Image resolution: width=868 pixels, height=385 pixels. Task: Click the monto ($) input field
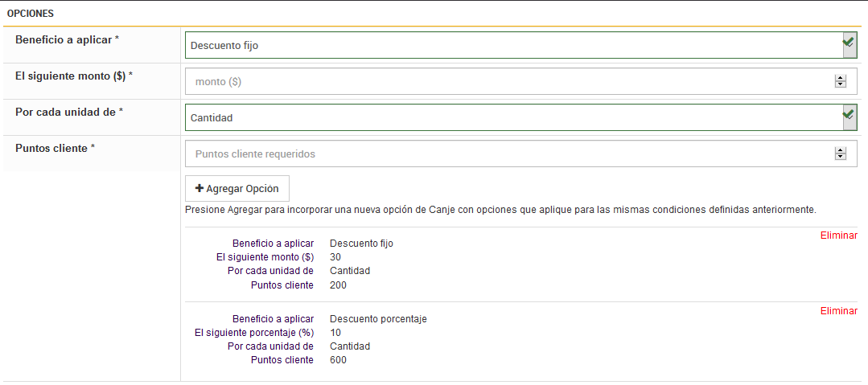coord(507,81)
